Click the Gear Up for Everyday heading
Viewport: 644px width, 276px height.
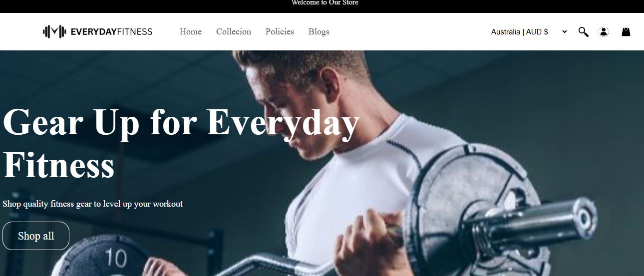tap(181, 122)
